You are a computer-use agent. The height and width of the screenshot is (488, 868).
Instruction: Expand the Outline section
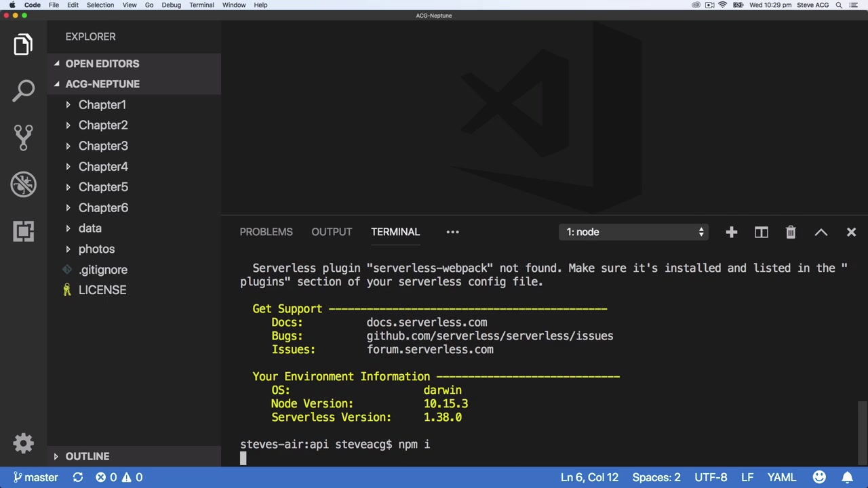click(87, 456)
